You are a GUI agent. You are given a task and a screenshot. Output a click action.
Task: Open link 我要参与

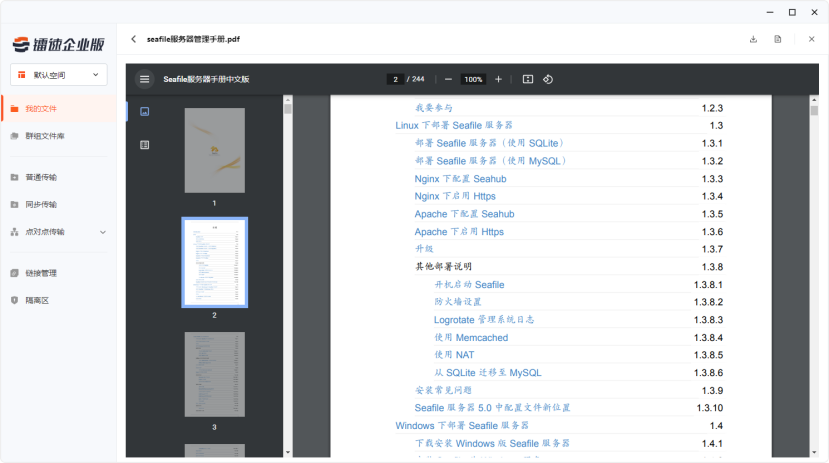[x=434, y=108]
